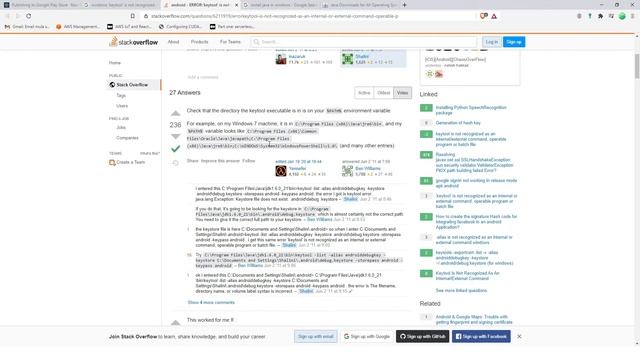
Task: Dismiss the Join Stack Overflow banner
Action: (x=519, y=336)
